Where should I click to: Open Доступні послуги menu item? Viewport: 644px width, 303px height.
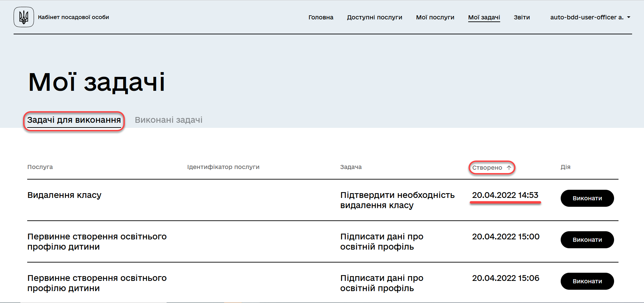(x=374, y=17)
